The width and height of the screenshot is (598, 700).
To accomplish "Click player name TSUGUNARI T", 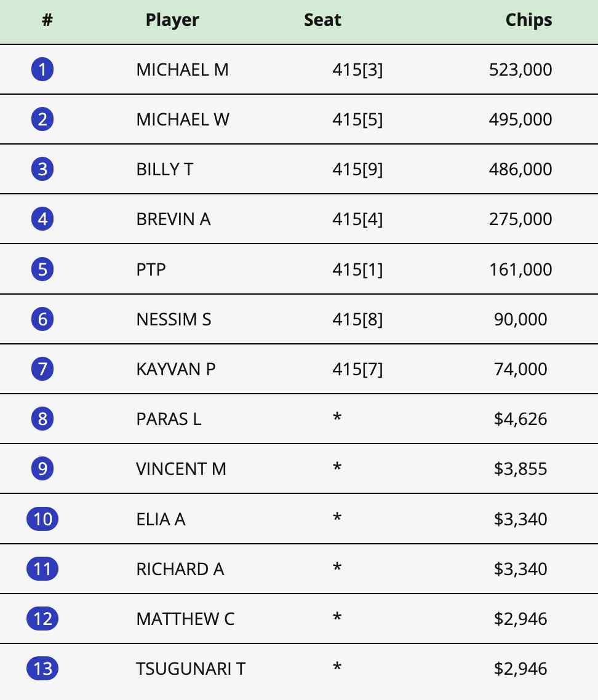I will (x=191, y=668).
